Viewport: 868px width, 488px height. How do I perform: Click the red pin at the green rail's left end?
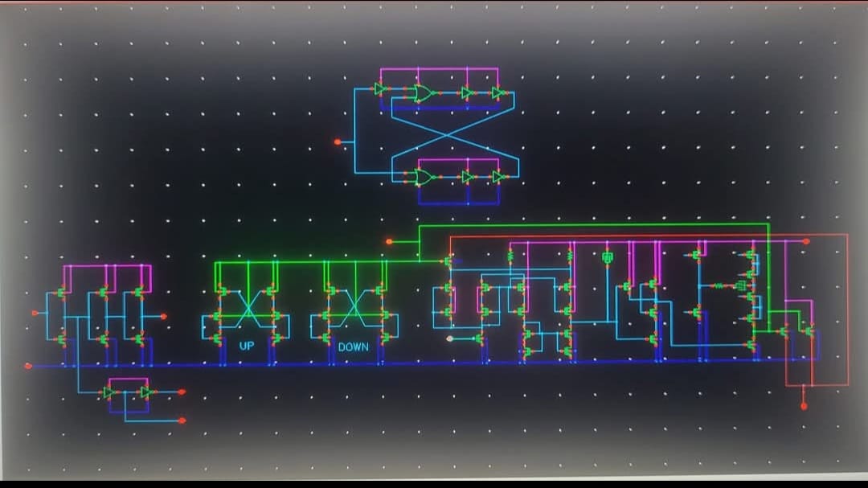pyautogui.click(x=390, y=241)
